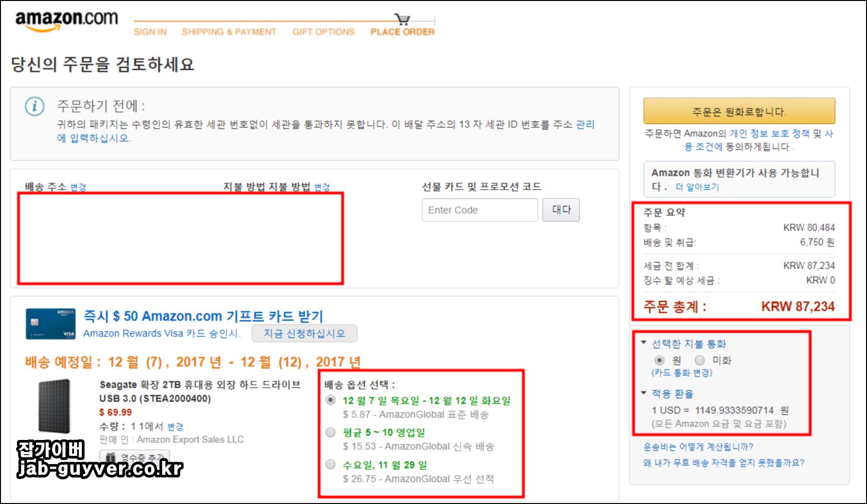The height and width of the screenshot is (504, 867).
Task: Select AmazonGlobal standard shipping $5.87 radio
Action: tap(331, 400)
